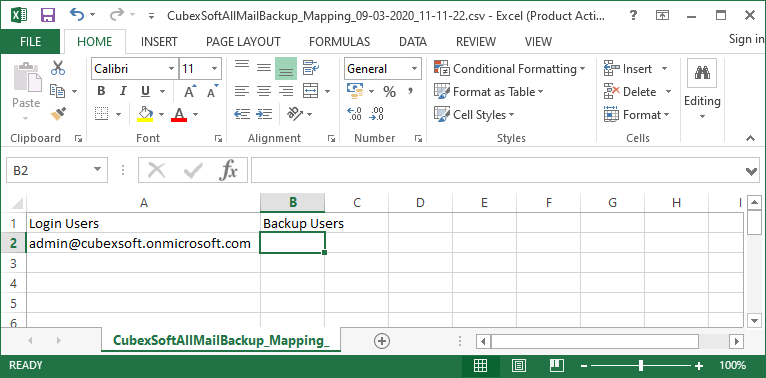The image size is (766, 378).
Task: Switch to the REVIEW tab
Action: (476, 42)
